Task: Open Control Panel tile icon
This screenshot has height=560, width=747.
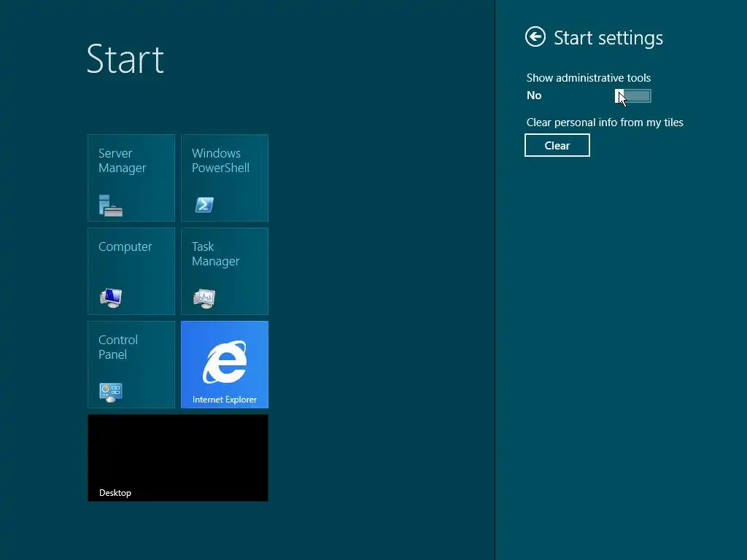Action: [111, 392]
